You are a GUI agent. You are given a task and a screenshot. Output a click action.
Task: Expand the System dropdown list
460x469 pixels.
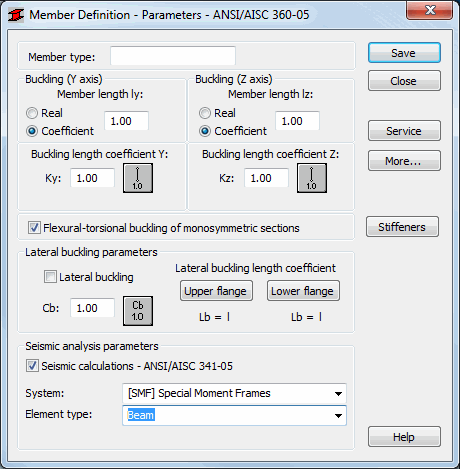point(338,393)
